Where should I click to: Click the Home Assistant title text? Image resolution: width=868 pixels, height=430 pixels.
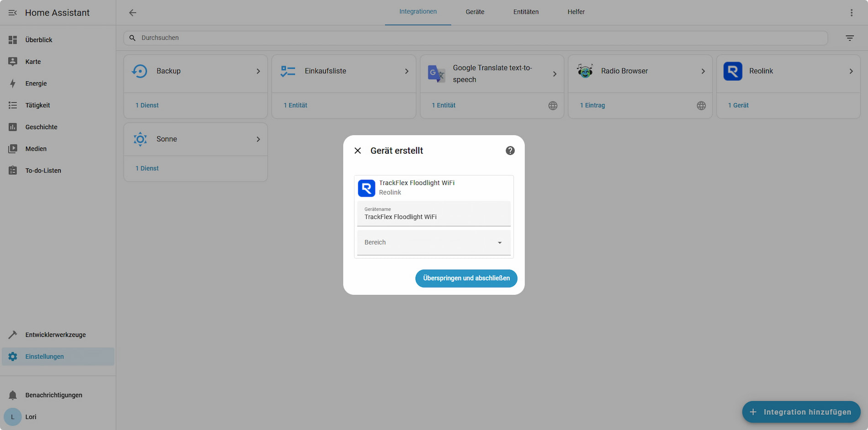58,13
